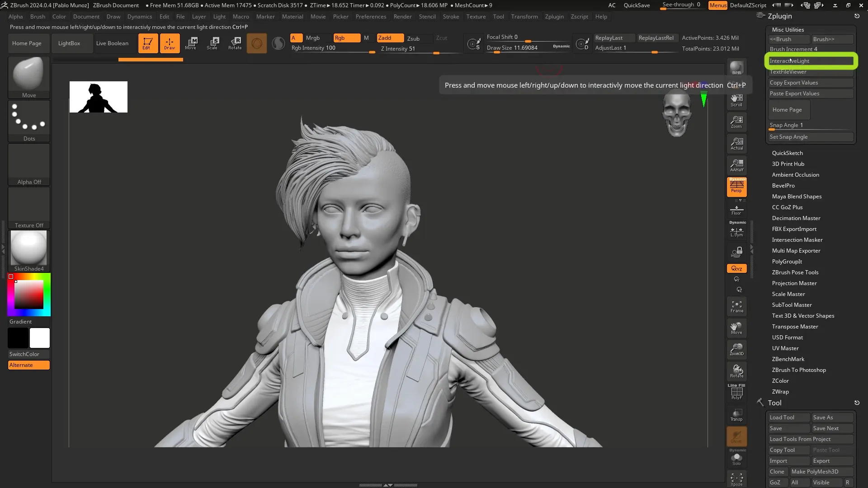The height and width of the screenshot is (488, 868).
Task: Open the Stroke menu
Action: [451, 17]
